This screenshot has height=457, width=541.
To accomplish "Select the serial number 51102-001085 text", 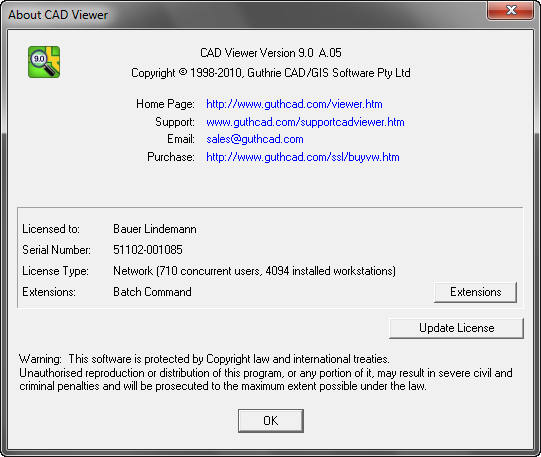I will pos(148,250).
